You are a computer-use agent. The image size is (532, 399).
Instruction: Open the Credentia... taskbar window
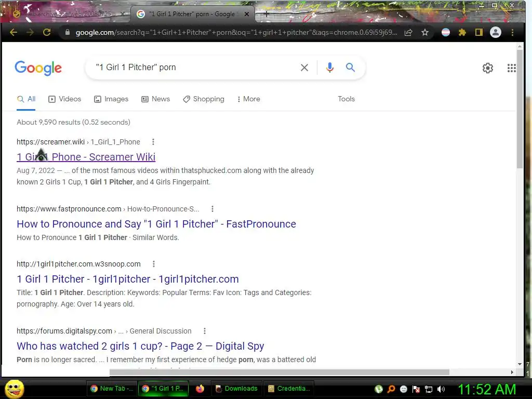click(288, 389)
